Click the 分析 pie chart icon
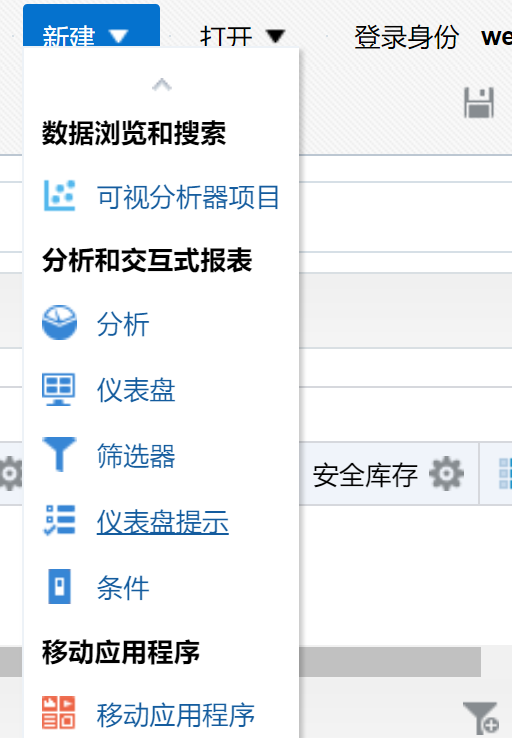Image resolution: width=512 pixels, height=738 pixels. pos(59,322)
